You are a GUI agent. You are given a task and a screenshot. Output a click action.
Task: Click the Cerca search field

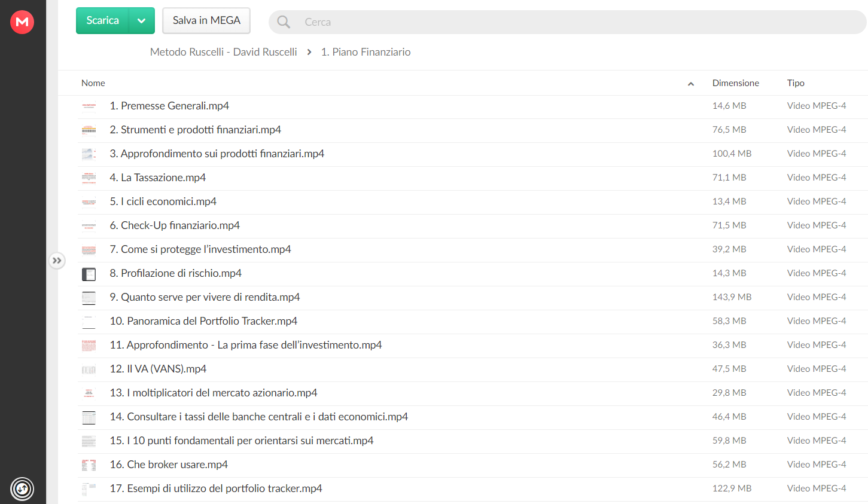coord(567,22)
